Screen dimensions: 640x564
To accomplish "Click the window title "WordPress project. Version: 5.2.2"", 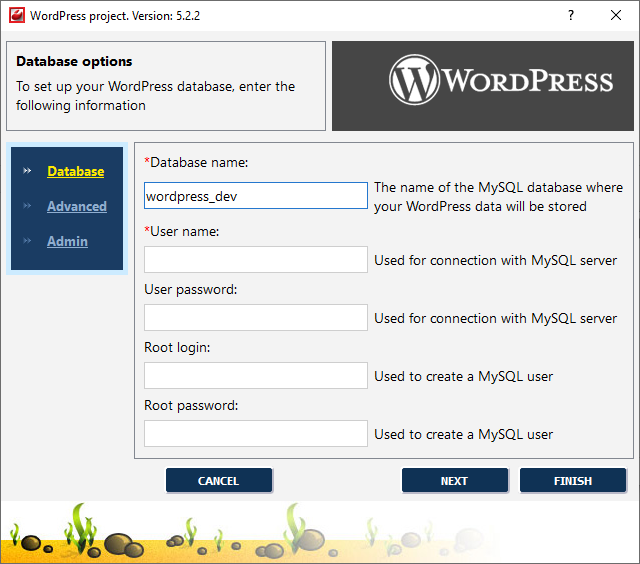I will tap(115, 16).
